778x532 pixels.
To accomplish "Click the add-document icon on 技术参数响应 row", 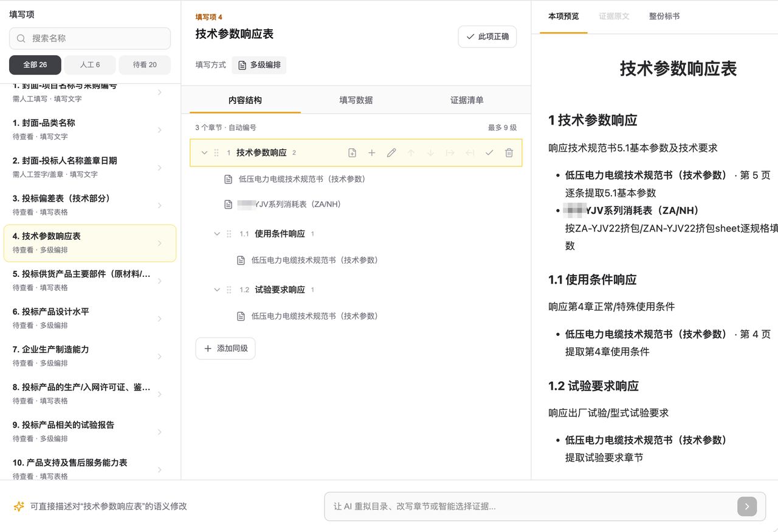I will pos(352,153).
